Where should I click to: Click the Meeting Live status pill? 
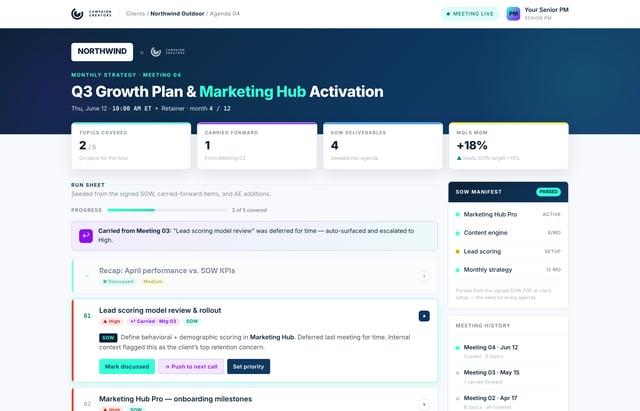click(470, 14)
